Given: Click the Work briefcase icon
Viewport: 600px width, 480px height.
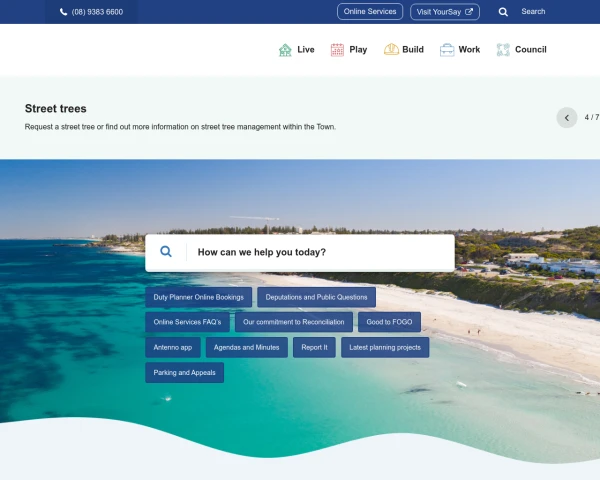Looking at the screenshot, I should pos(447,50).
